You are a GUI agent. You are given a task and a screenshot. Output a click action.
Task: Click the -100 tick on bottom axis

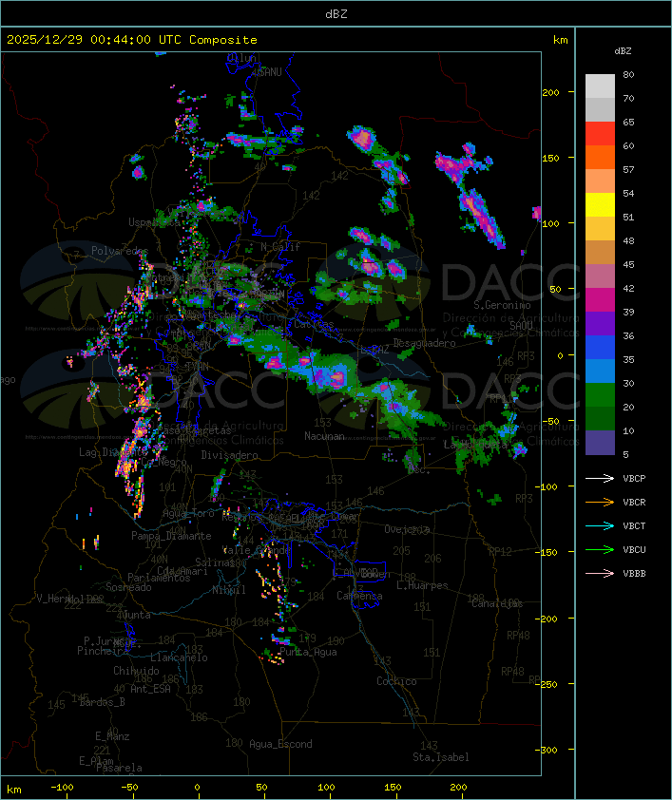point(62,788)
